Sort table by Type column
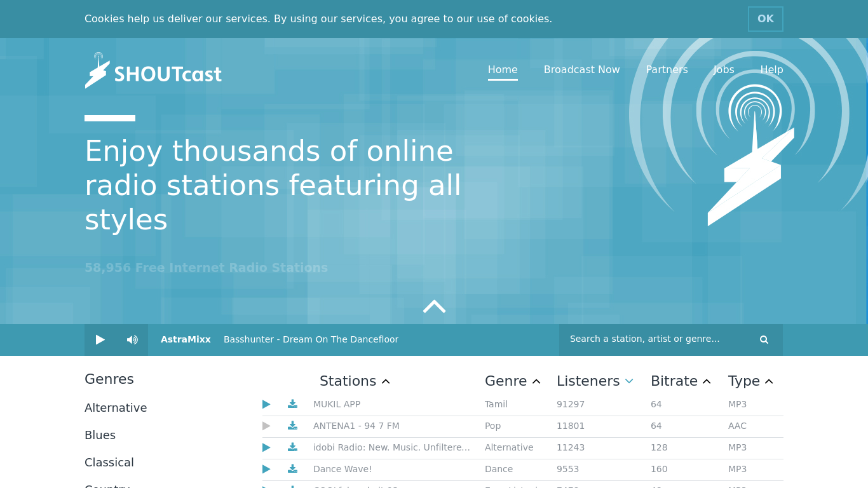The height and width of the screenshot is (488, 868). click(750, 381)
